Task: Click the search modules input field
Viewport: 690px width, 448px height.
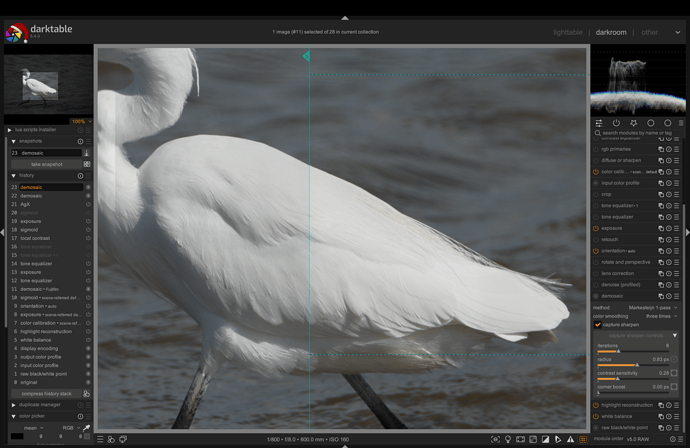Action: (x=639, y=133)
